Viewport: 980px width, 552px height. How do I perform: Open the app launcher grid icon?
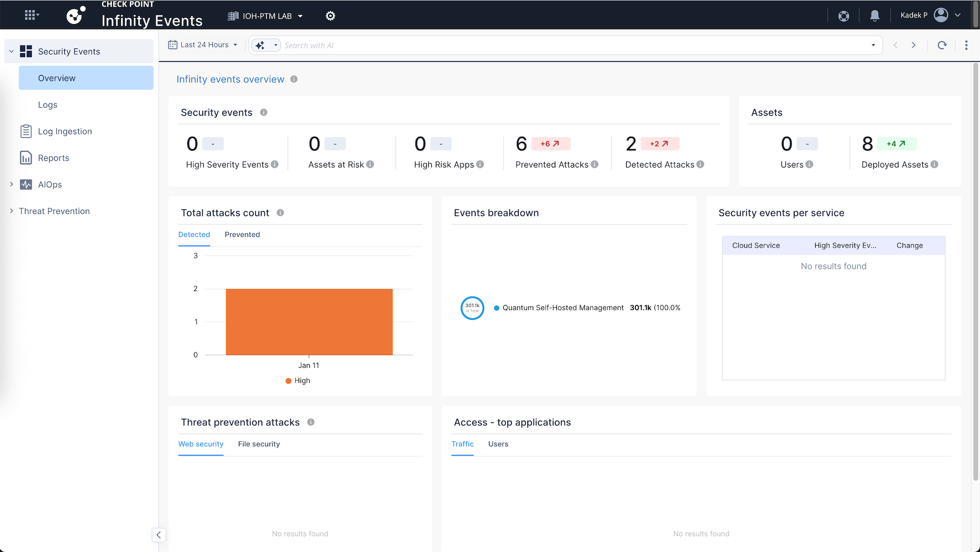click(x=31, y=15)
